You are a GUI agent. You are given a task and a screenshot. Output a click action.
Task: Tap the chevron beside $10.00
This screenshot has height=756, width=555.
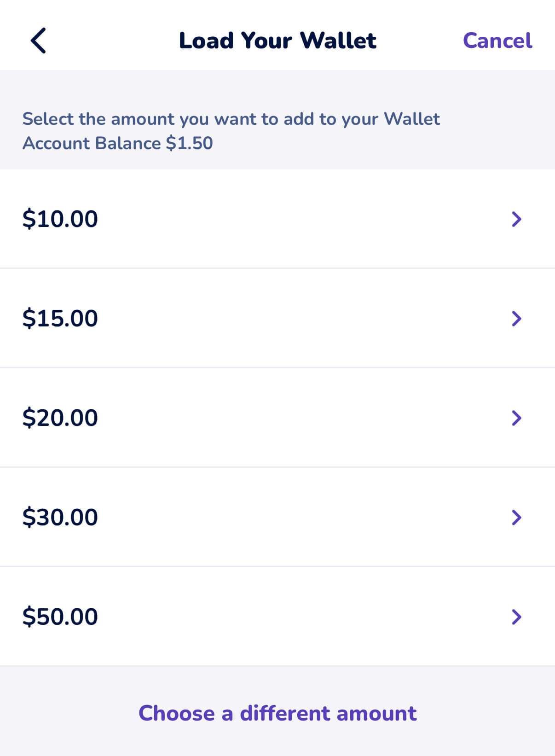coord(516,219)
